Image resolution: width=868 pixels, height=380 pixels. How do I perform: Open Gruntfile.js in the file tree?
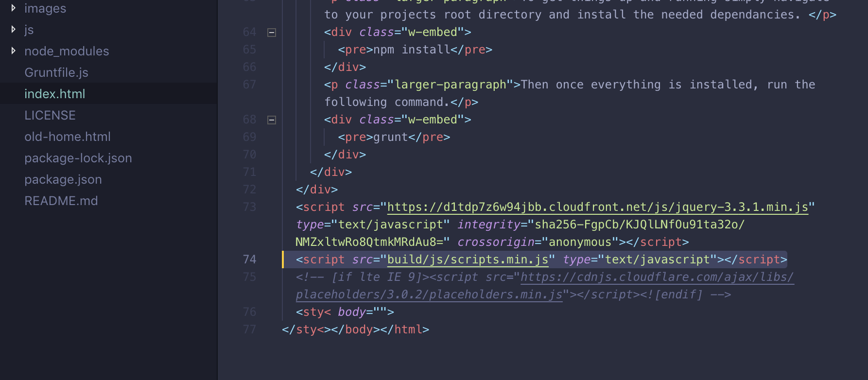point(56,72)
